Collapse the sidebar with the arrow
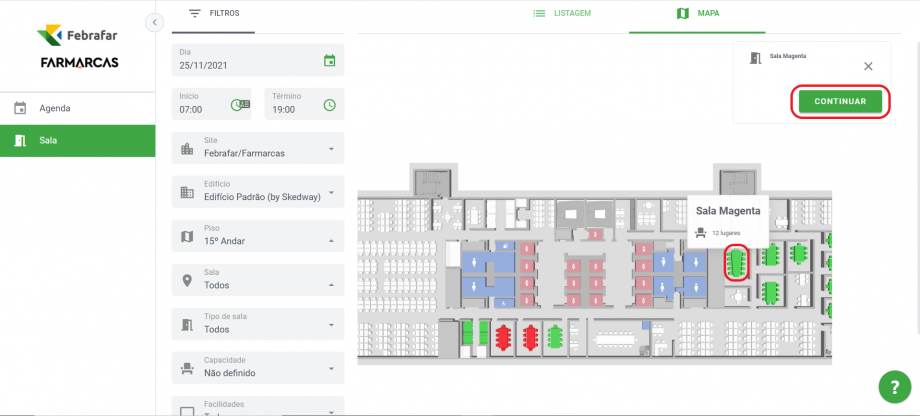The height and width of the screenshot is (416, 920). (154, 22)
